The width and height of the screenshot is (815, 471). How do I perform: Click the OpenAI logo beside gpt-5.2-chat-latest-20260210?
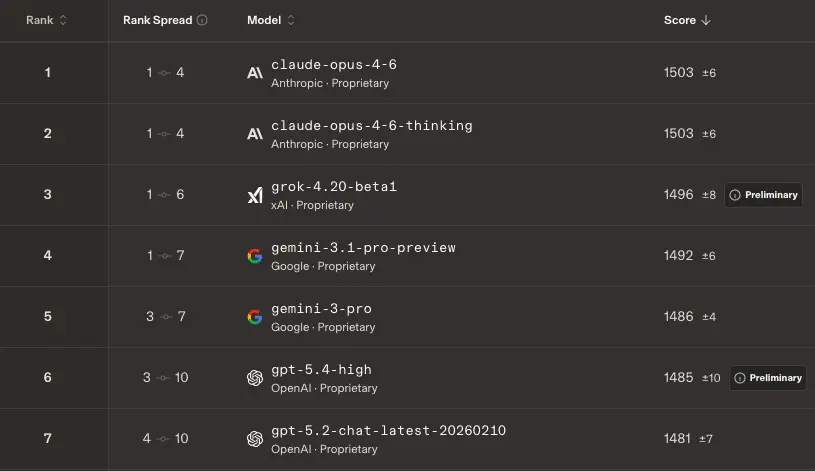(x=255, y=439)
